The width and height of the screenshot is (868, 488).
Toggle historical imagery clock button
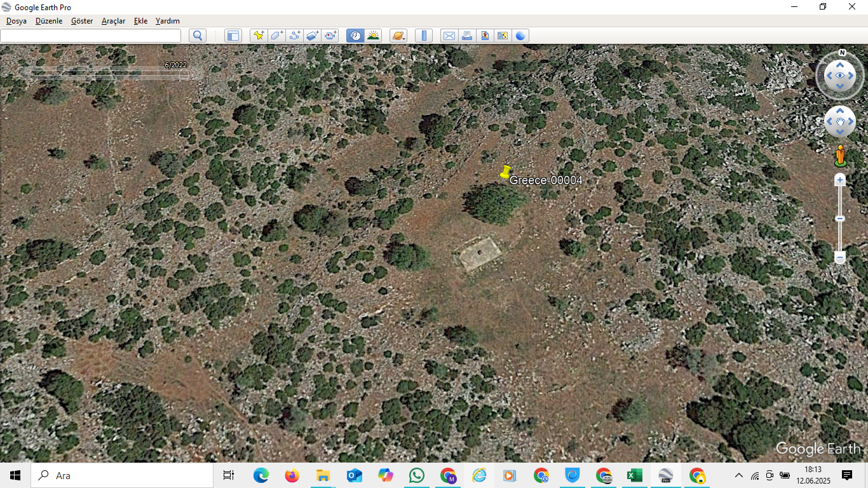click(355, 36)
